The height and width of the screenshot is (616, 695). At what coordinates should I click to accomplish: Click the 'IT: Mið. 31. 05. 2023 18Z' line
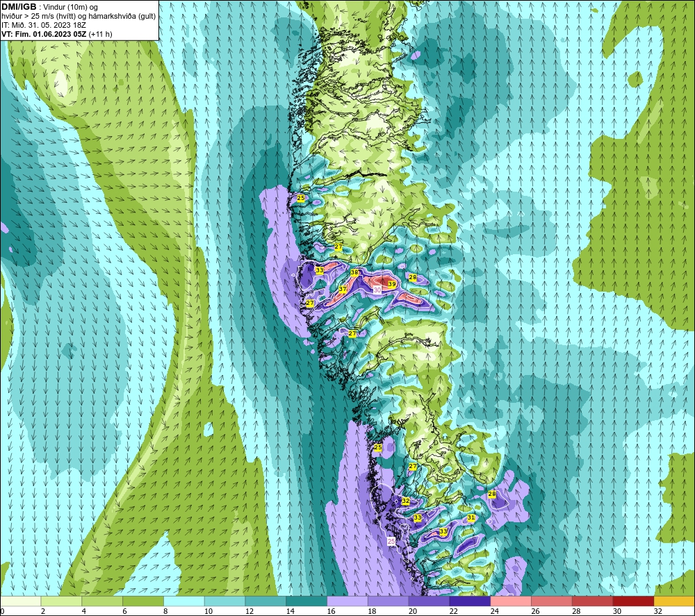[x=43, y=25]
